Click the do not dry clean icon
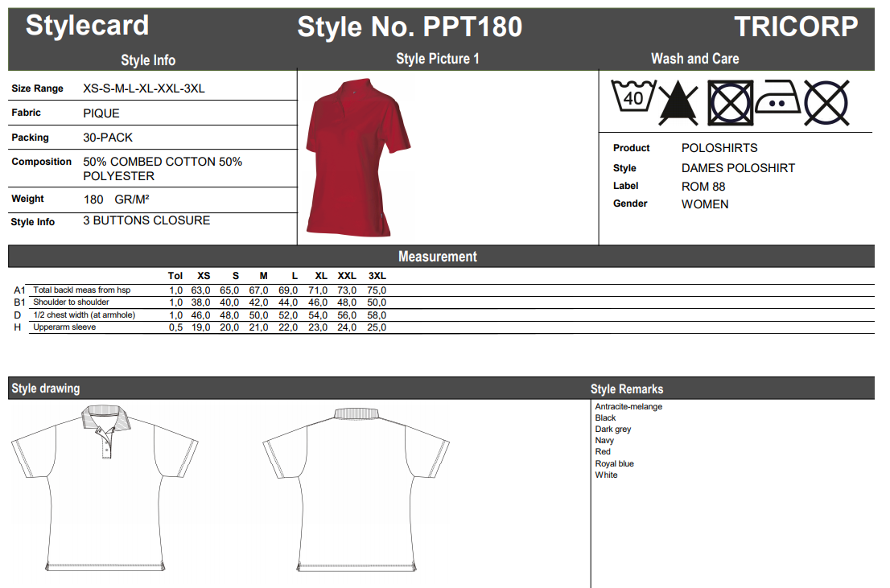 click(x=826, y=102)
